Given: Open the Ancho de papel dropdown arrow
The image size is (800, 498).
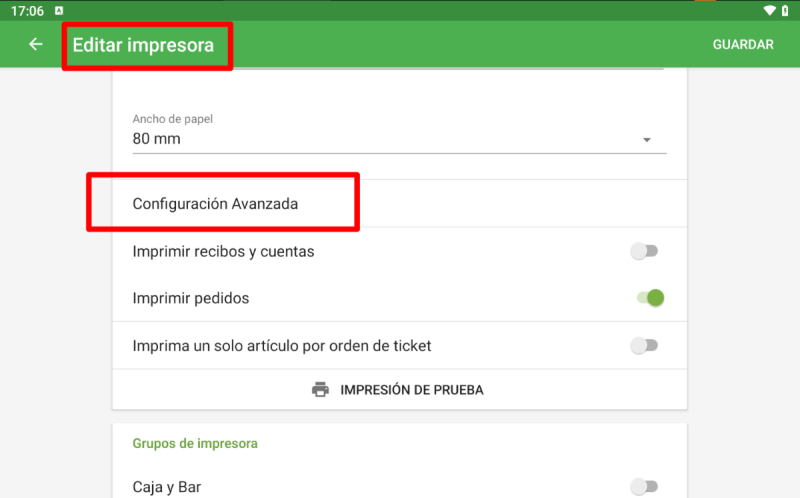Looking at the screenshot, I should (x=646, y=140).
